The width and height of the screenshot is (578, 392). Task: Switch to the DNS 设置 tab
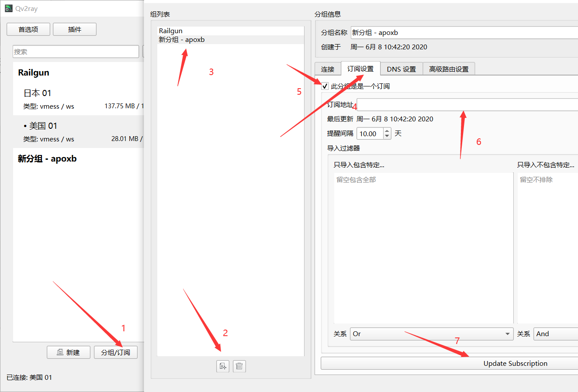tap(401, 69)
